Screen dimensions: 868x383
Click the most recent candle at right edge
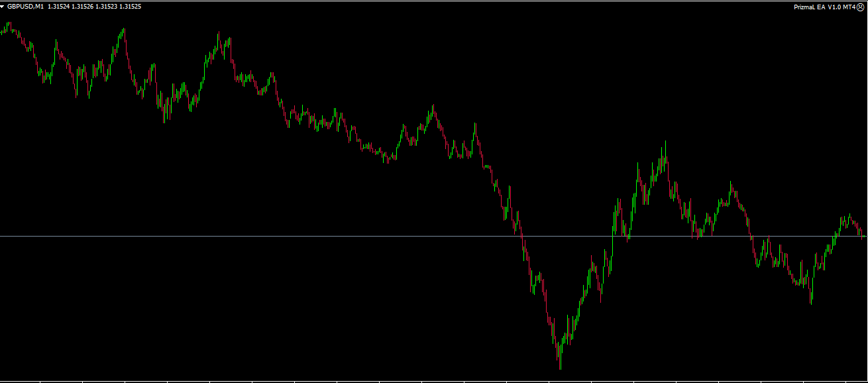pyautogui.click(x=863, y=235)
